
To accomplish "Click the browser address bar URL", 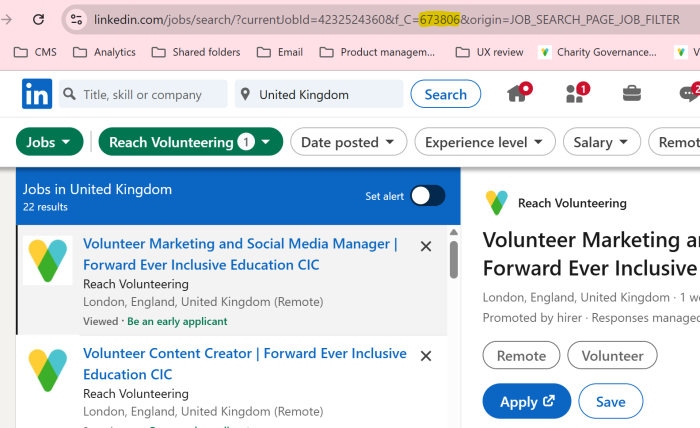I will [x=387, y=20].
